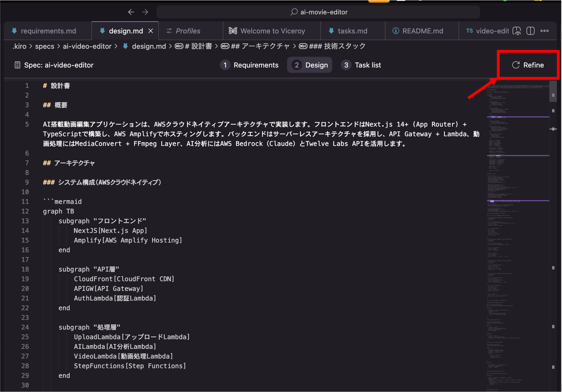The height and width of the screenshot is (392, 562).
Task: Click the ai-movie-editor search field
Action: [318, 12]
